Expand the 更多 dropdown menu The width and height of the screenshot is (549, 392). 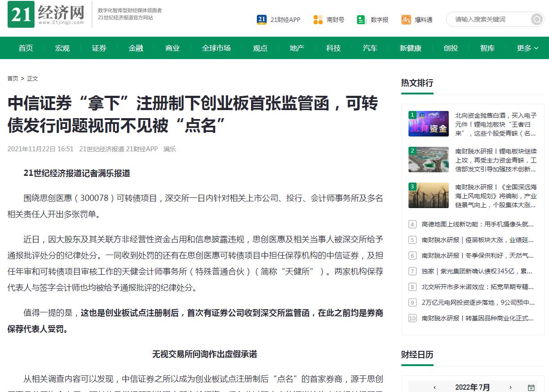point(528,48)
